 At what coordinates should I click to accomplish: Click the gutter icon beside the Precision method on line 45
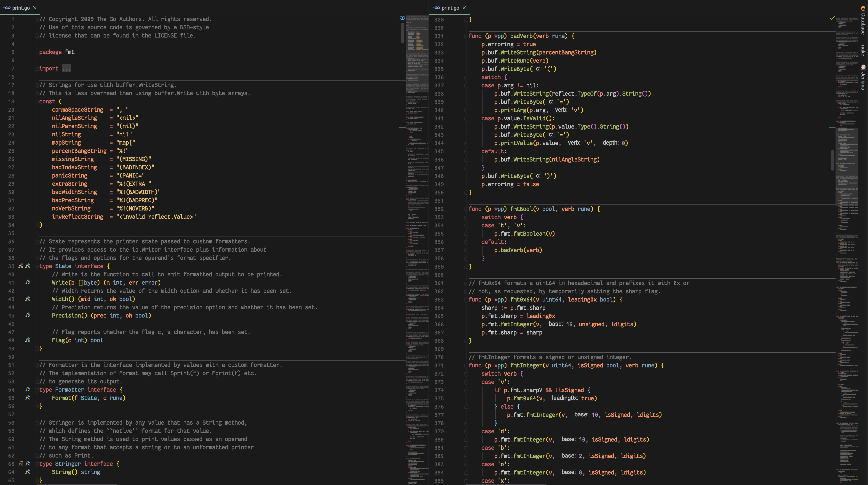point(28,315)
